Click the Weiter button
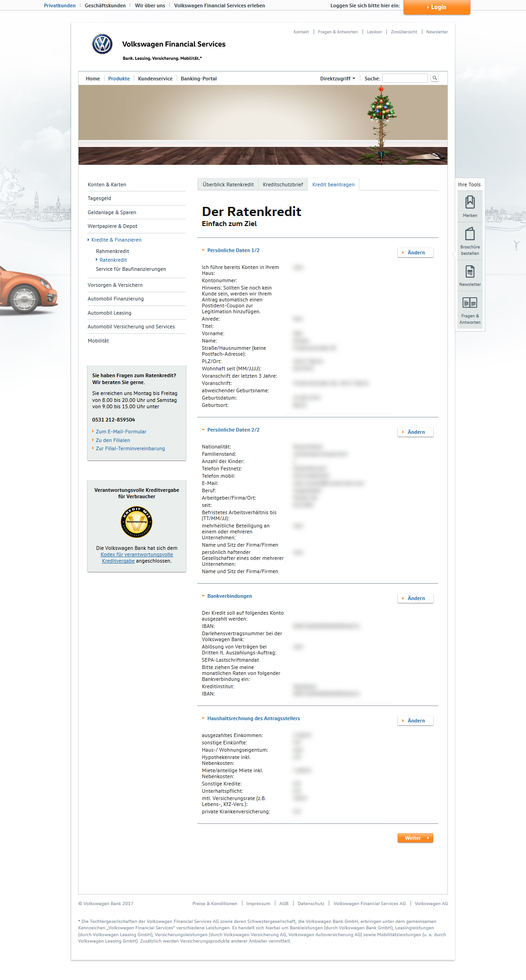Viewport: 526px width, 980px height. pyautogui.click(x=415, y=838)
